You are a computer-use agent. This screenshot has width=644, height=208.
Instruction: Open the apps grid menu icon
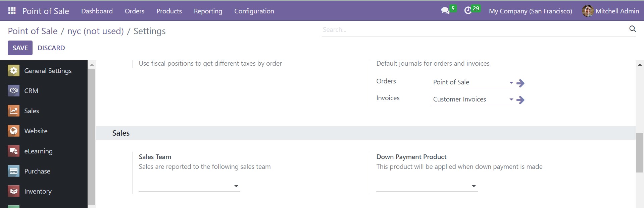click(x=12, y=11)
